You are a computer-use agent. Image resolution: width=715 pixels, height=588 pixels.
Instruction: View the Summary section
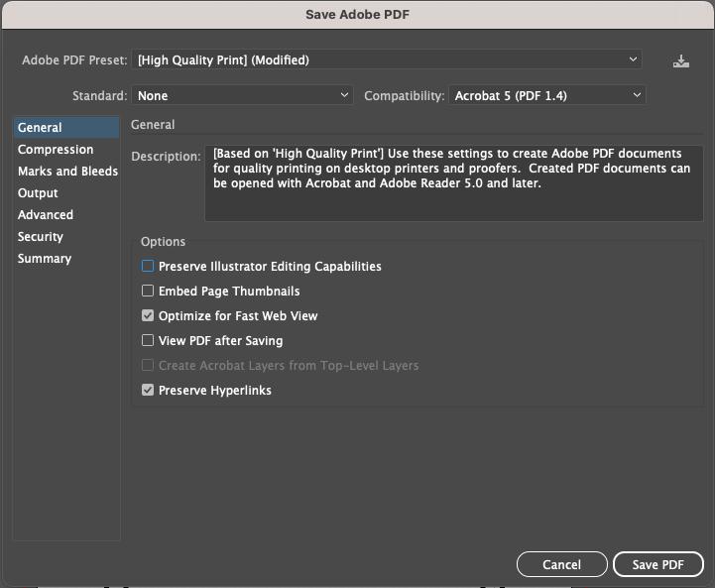pyautogui.click(x=45, y=259)
